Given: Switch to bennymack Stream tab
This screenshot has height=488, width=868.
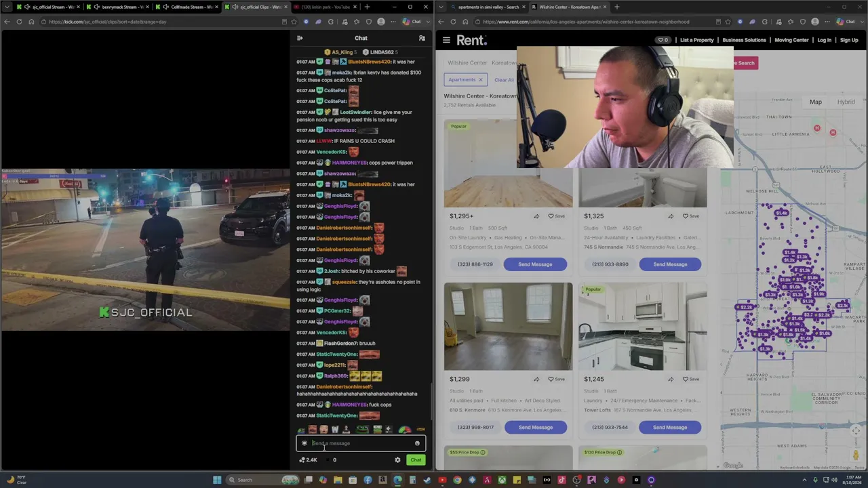Looking at the screenshot, I should click(117, 7).
